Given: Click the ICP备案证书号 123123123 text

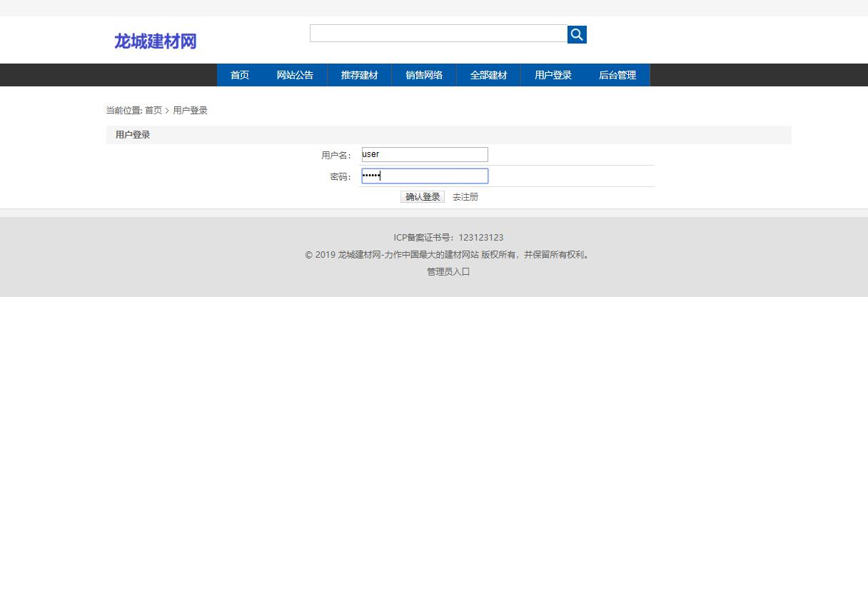Looking at the screenshot, I should coord(448,237).
